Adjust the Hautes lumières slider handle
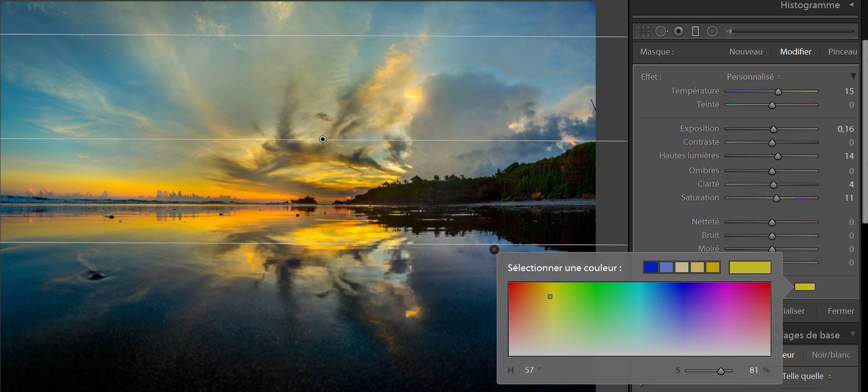 778,156
